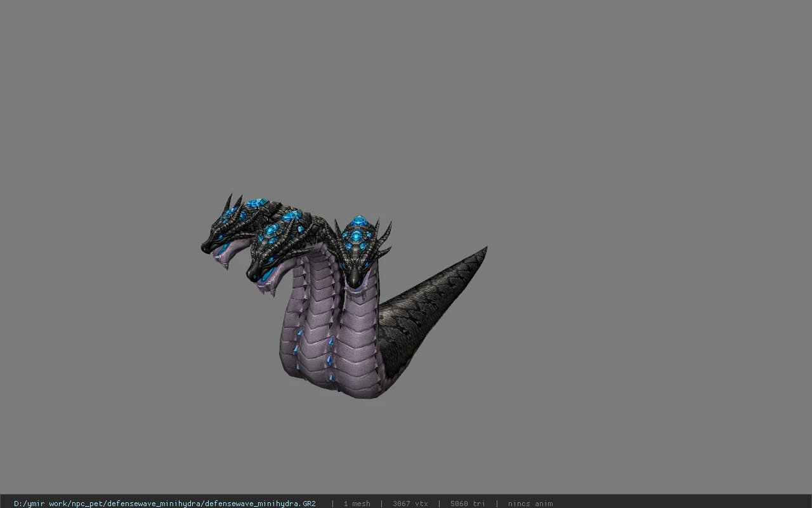Screen dimensions: 812x508
Task: Click the "nincs anim" status entry
Action: [x=530, y=504]
